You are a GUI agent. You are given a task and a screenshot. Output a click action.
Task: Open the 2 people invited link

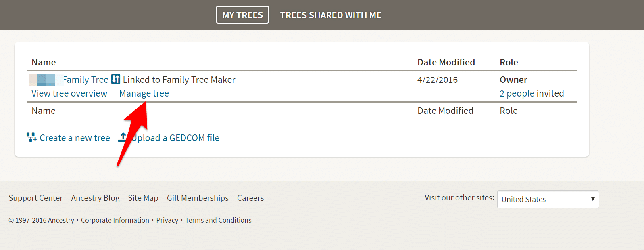pos(531,93)
